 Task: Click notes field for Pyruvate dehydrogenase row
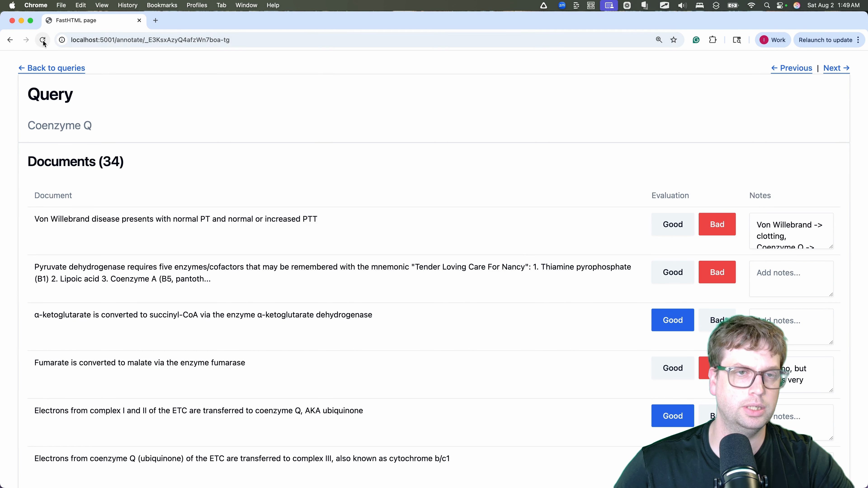point(791,279)
